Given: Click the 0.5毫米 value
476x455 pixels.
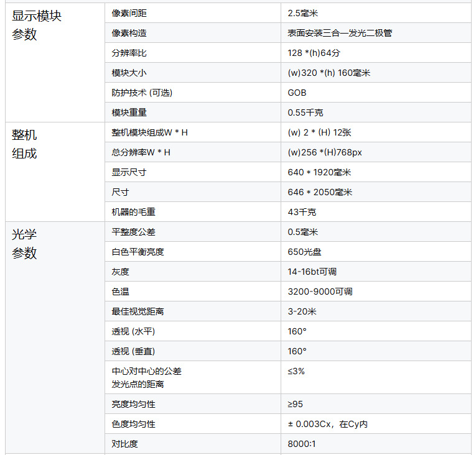Looking at the screenshot, I should (x=302, y=232).
